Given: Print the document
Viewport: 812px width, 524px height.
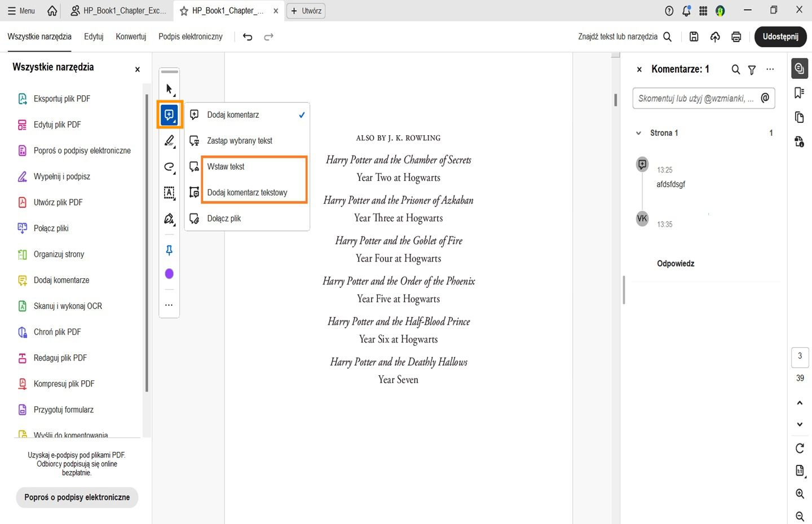Looking at the screenshot, I should (x=736, y=37).
